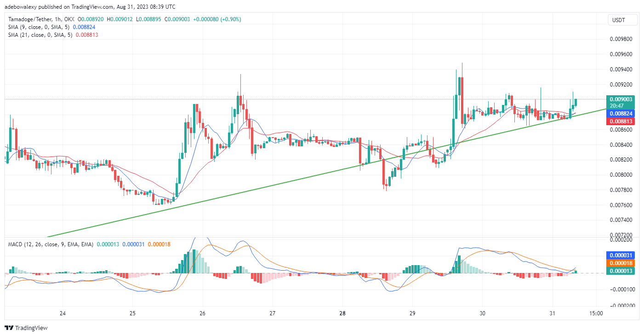Click date label 29 on time axis
The width and height of the screenshot is (644, 336).
point(412,314)
